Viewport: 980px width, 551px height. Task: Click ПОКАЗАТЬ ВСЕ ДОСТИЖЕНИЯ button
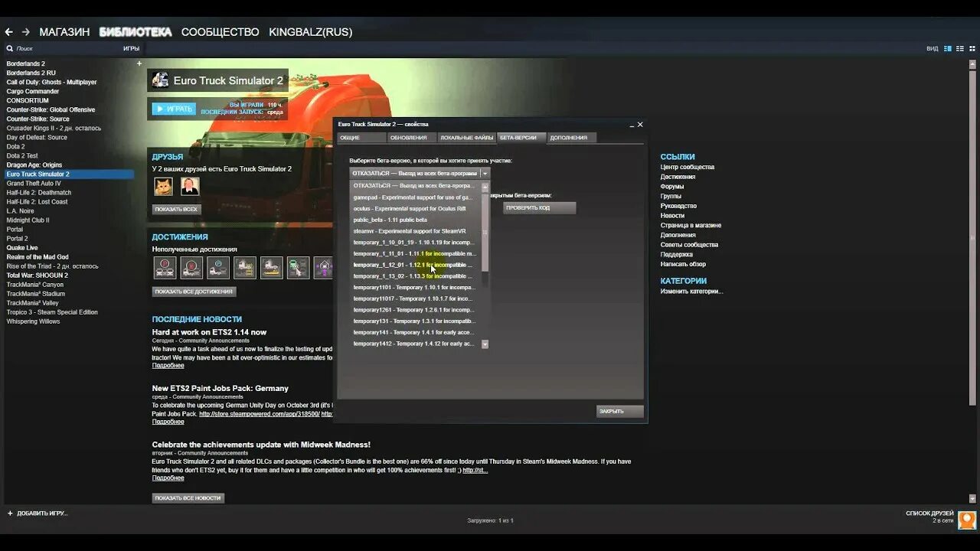[x=194, y=292]
